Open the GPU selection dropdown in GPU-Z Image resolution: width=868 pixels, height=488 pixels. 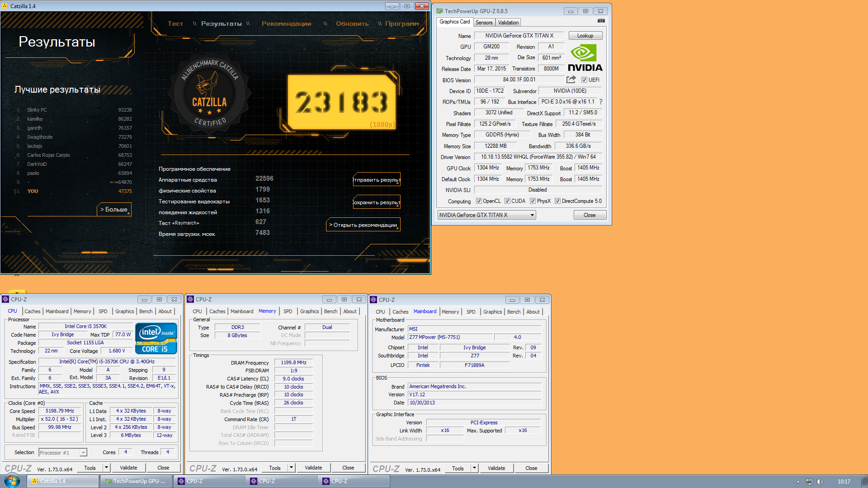(x=487, y=215)
